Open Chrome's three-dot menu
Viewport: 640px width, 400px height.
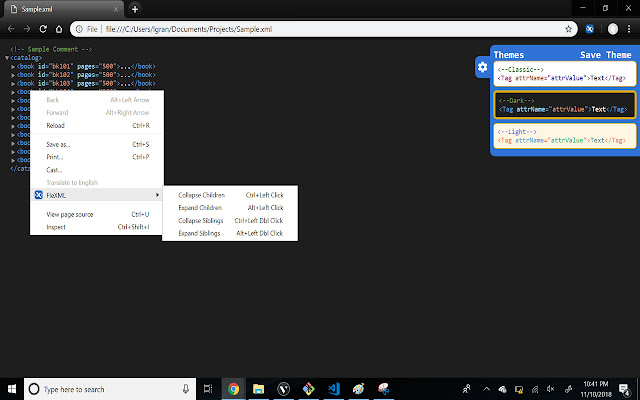tap(629, 29)
